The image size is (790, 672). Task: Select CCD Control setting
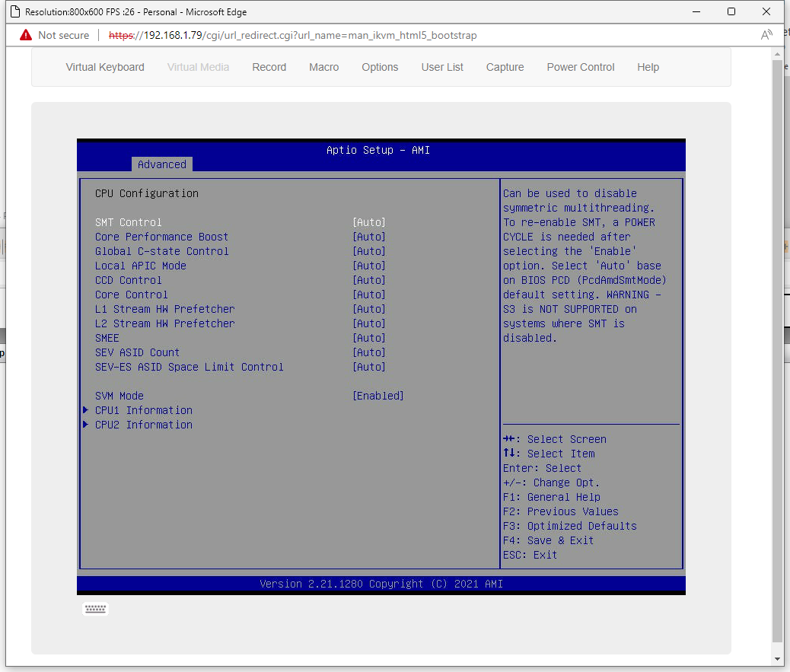[x=129, y=280]
